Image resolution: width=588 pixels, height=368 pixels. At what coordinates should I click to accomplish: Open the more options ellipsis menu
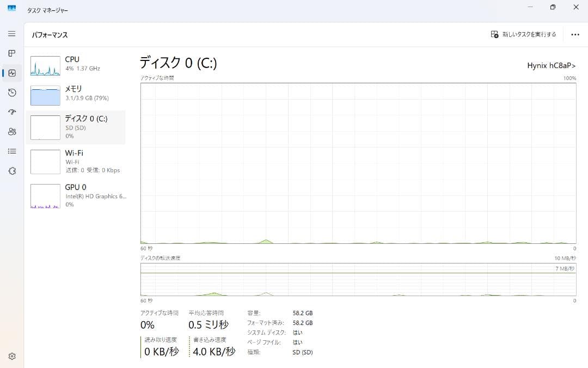pos(574,34)
